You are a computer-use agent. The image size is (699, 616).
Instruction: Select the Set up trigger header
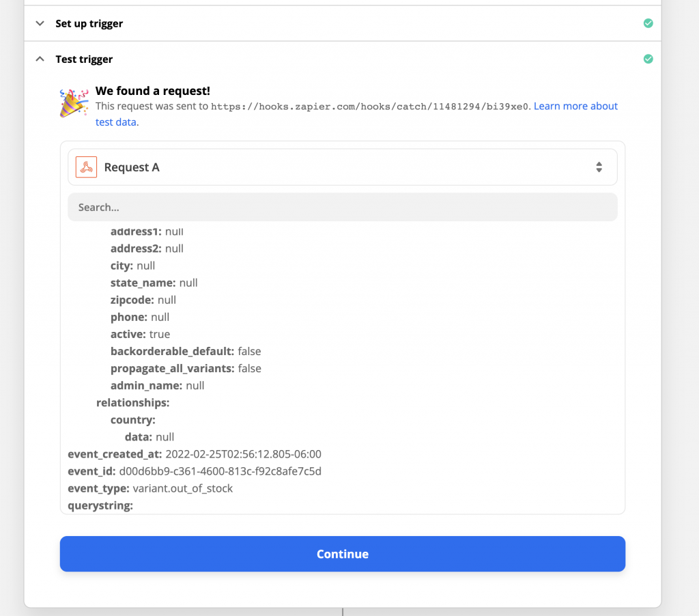pyautogui.click(x=343, y=23)
